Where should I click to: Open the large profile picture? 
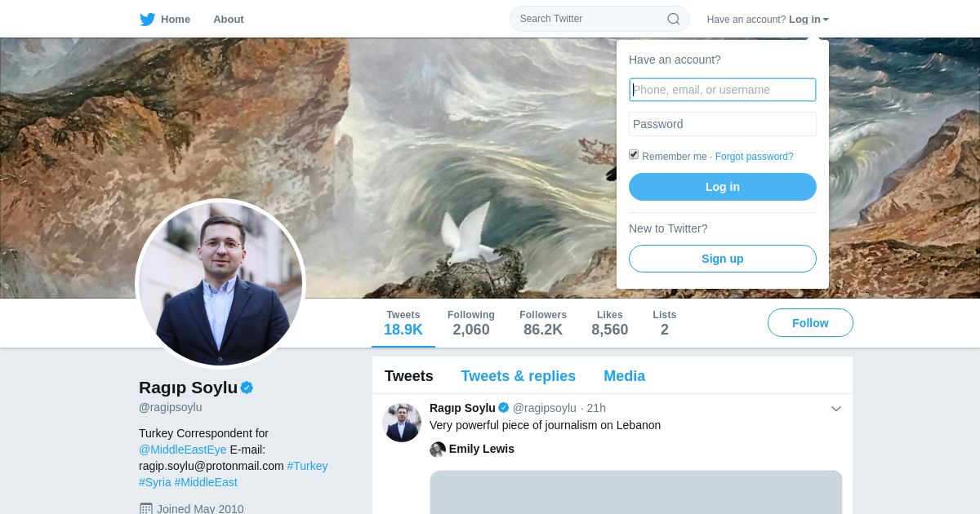point(220,284)
